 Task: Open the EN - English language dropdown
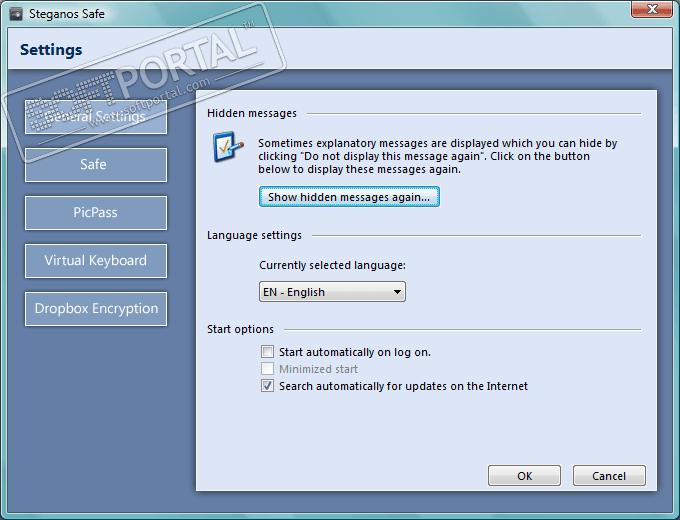(332, 292)
